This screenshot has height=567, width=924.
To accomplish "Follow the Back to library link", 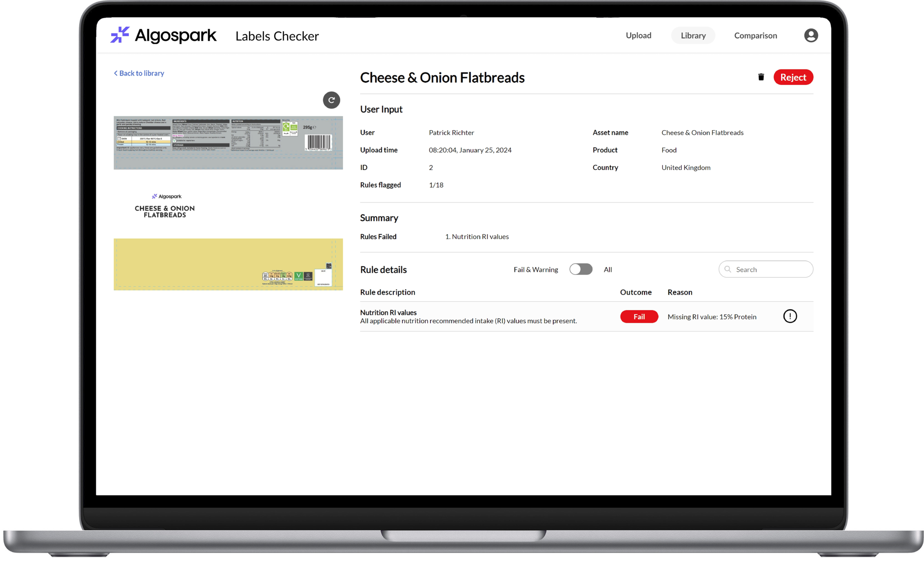I will tap(141, 73).
